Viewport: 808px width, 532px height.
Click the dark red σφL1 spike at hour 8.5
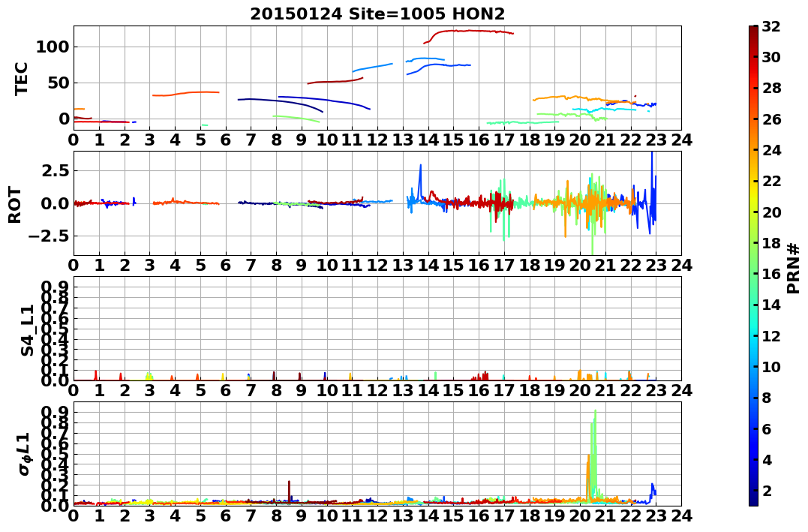coord(289,490)
